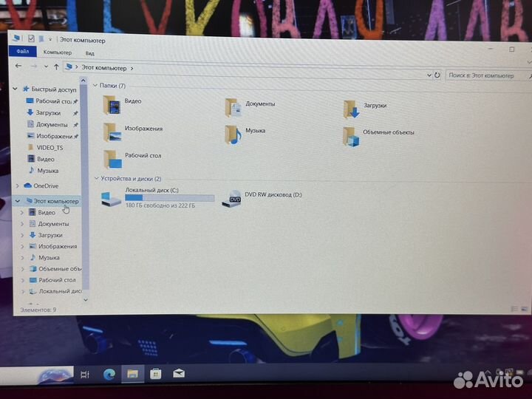
Task: Open the Файл ribbon tab
Action: pyautogui.click(x=23, y=51)
